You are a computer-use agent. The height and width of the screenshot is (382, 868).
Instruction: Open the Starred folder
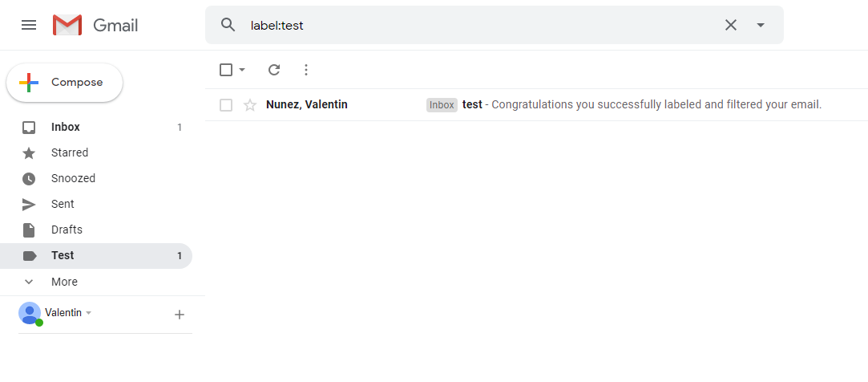coord(96,152)
